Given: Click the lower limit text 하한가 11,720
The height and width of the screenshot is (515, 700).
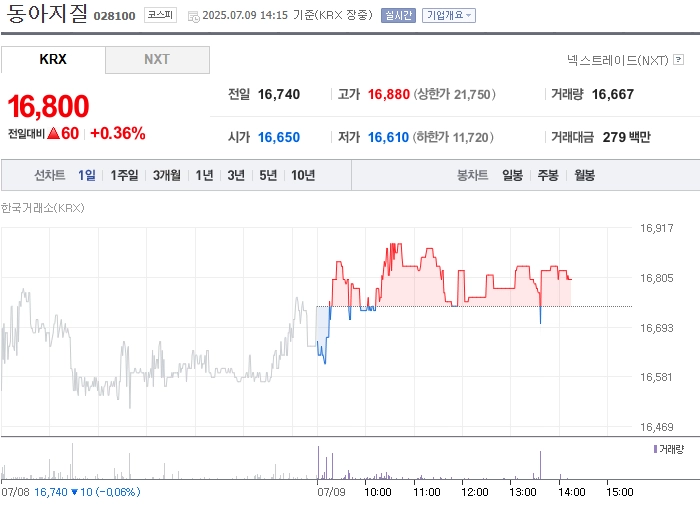Looking at the screenshot, I should pyautogui.click(x=453, y=137).
